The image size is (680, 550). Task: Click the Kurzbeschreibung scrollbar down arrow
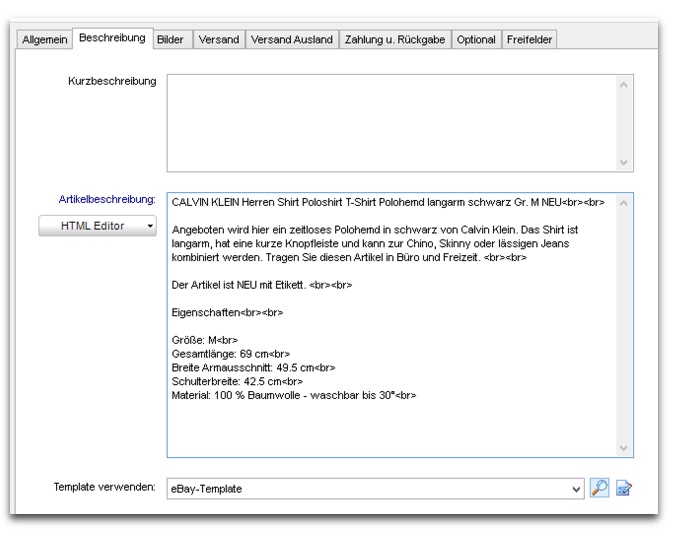tap(624, 162)
